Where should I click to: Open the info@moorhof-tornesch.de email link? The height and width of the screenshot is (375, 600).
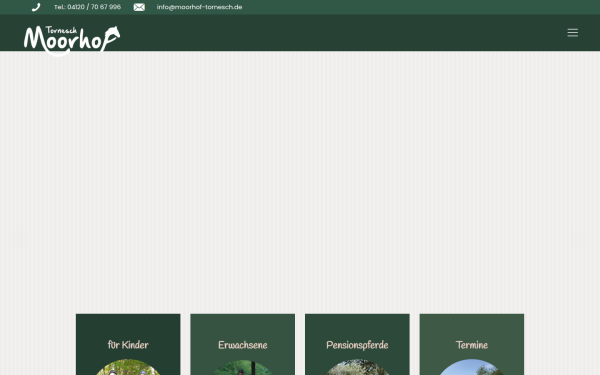click(x=199, y=7)
